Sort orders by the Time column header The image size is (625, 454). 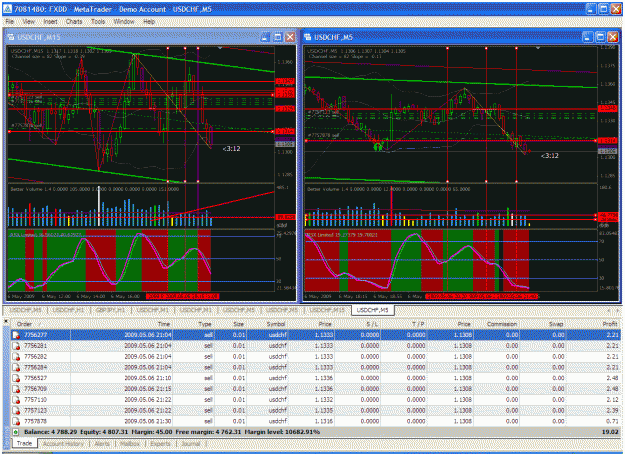[122, 324]
